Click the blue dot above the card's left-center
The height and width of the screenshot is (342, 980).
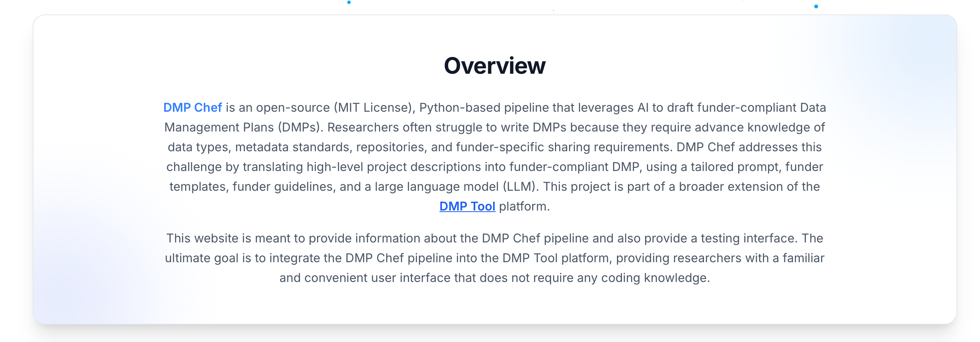point(349,3)
